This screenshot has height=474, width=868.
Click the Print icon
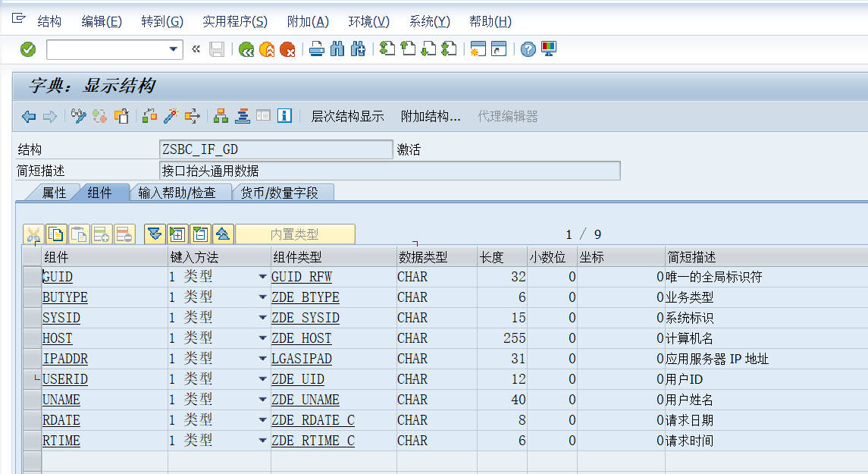[x=317, y=49]
